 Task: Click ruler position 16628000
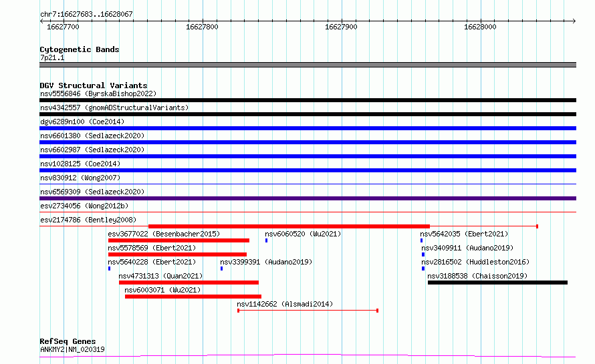point(480,27)
